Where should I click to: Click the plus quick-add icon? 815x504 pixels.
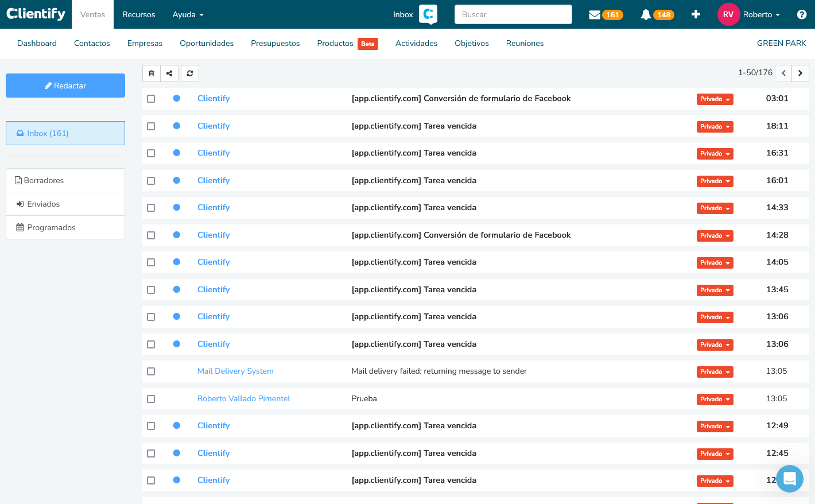pyautogui.click(x=696, y=14)
